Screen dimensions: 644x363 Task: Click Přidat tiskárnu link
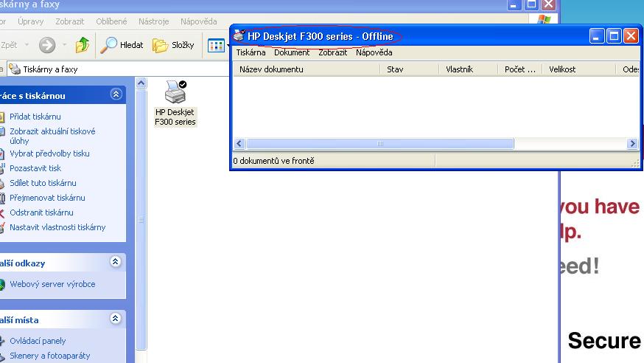(35, 117)
